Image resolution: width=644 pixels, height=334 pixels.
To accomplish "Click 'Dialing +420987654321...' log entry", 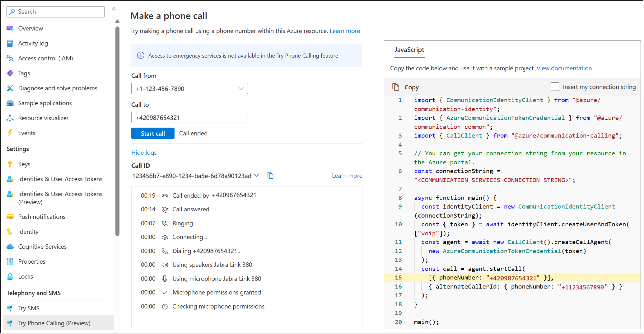I will tap(206, 251).
